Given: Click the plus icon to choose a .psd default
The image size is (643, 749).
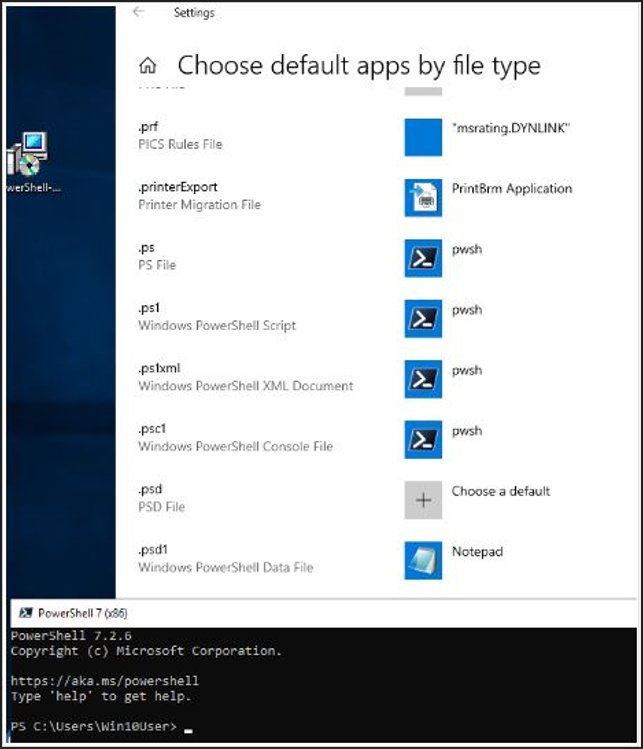Looking at the screenshot, I should (x=423, y=500).
